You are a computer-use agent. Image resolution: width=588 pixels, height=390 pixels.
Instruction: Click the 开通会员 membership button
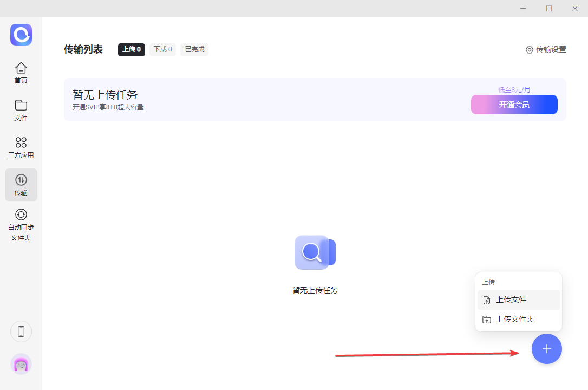click(x=514, y=105)
